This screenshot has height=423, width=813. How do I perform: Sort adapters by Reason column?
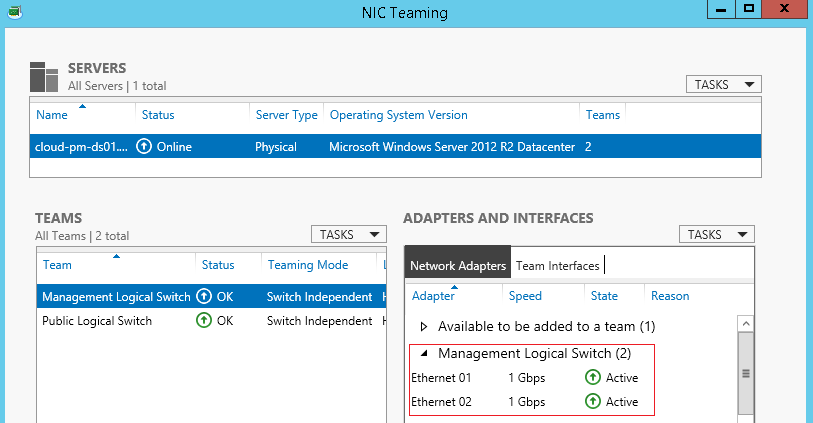click(670, 296)
